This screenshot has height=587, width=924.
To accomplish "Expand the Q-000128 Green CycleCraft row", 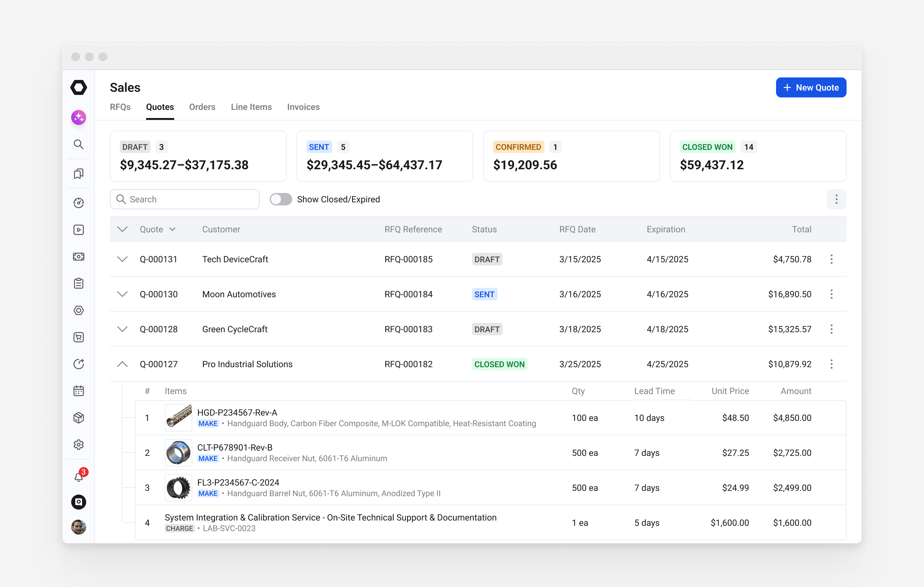I will point(122,329).
